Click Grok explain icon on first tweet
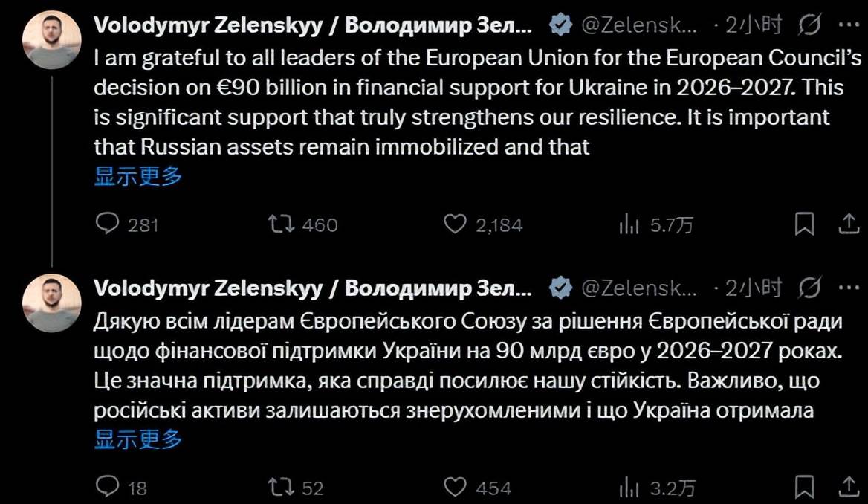The height and width of the screenshot is (504, 868). coord(809,25)
